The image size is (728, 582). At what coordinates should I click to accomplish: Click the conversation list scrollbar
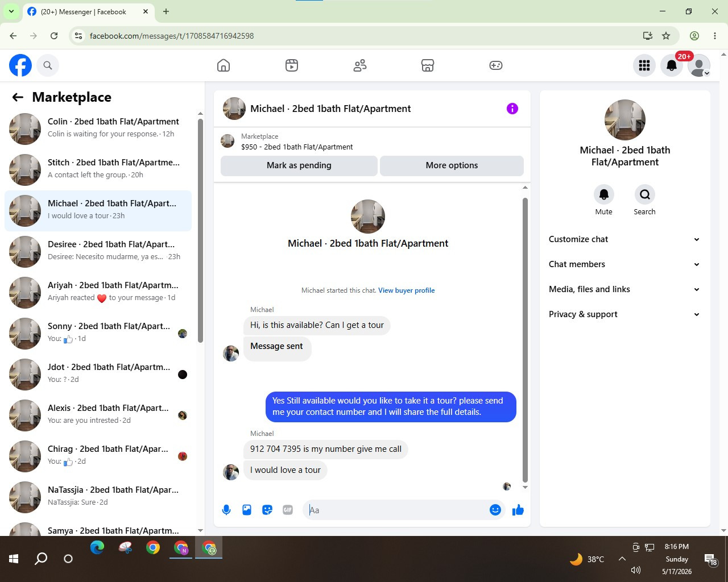click(x=200, y=230)
